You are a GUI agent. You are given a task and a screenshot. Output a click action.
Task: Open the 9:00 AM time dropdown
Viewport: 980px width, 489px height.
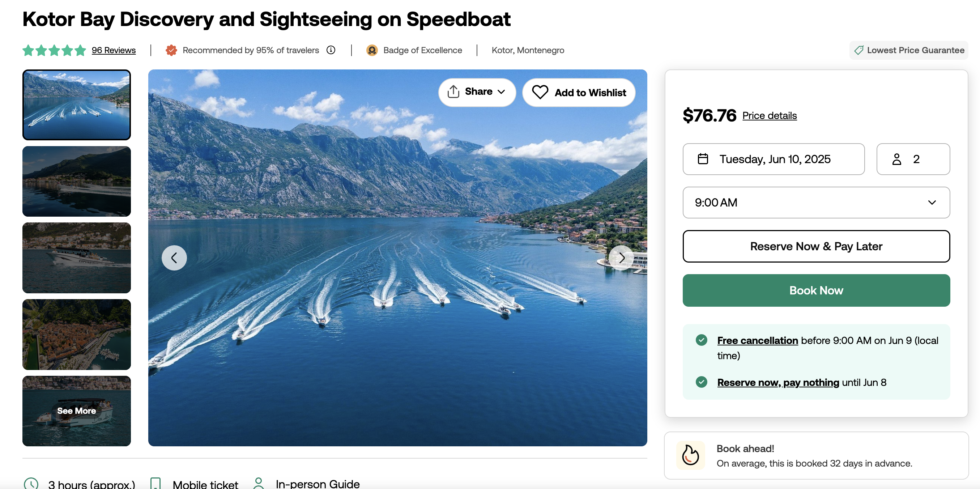click(816, 202)
